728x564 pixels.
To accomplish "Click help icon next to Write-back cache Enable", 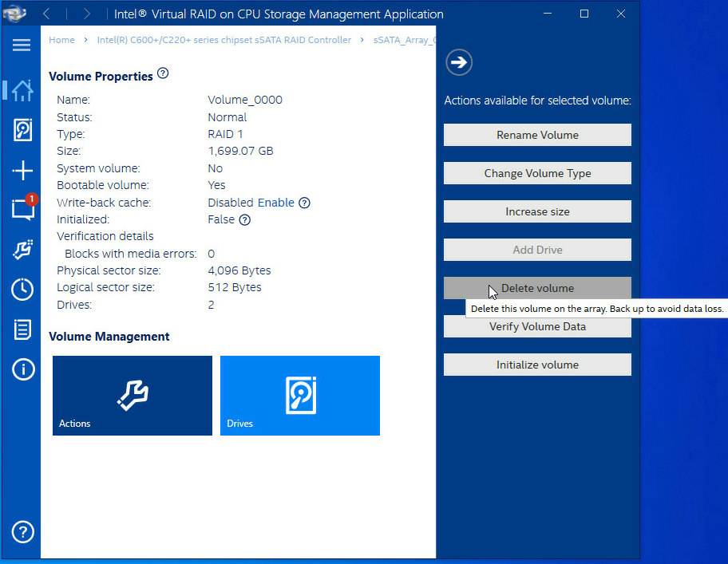I will [304, 203].
